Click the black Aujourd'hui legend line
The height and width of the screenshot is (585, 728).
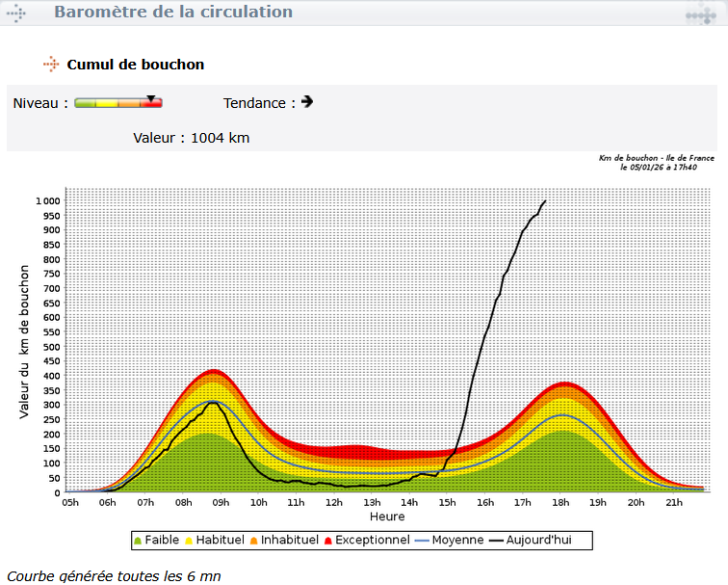coord(496,541)
